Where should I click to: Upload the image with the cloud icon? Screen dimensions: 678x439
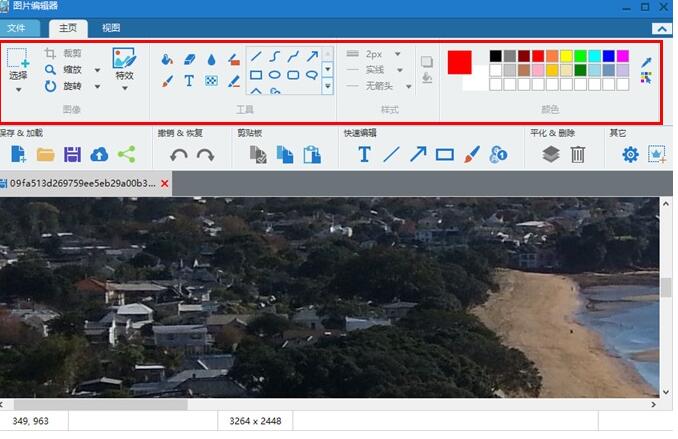point(99,154)
